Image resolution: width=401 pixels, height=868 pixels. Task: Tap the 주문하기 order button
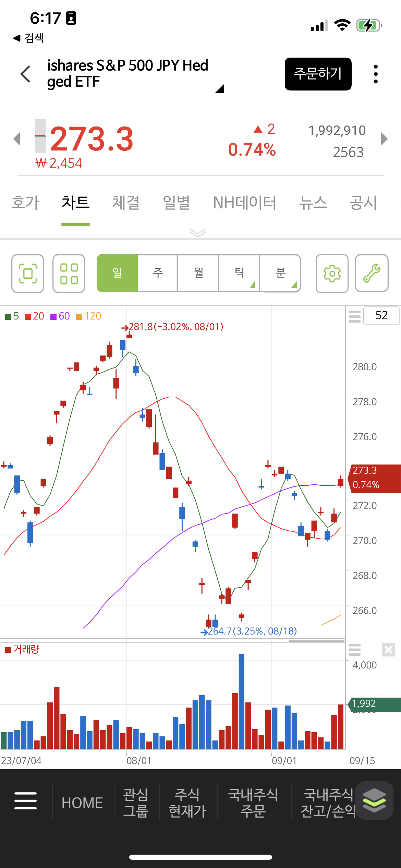[318, 74]
